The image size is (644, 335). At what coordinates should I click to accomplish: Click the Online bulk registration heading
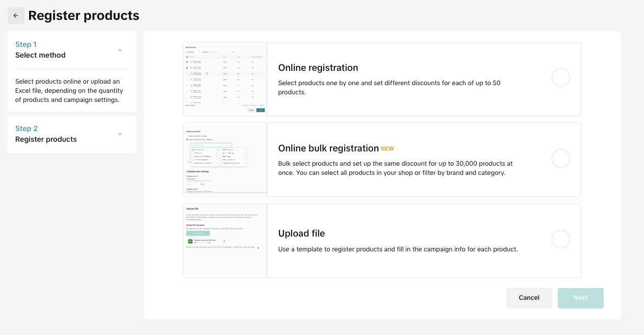pos(328,148)
